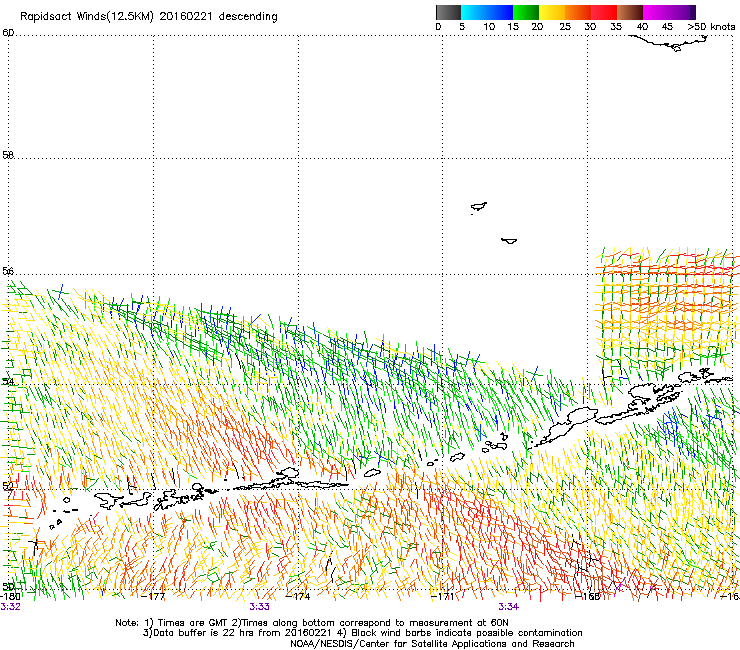Viewport: 740px width, 650px height.
Task: Click the coastline outline right of the legend
Action: pos(670,42)
